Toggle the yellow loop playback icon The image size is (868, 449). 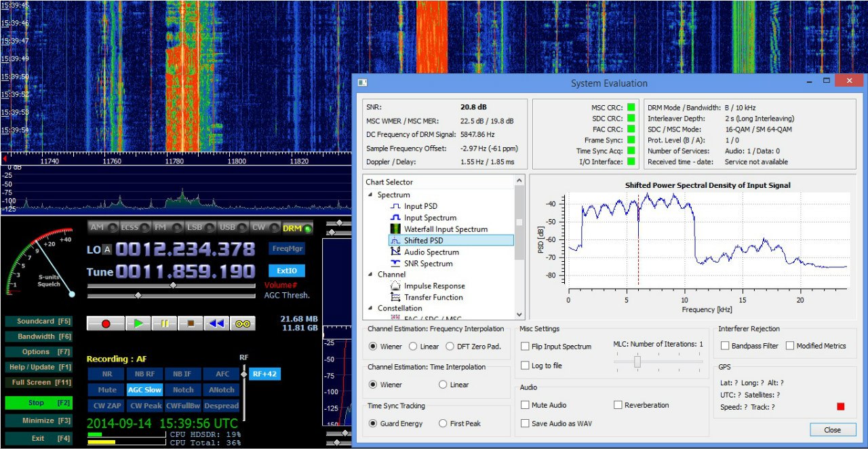pos(243,324)
